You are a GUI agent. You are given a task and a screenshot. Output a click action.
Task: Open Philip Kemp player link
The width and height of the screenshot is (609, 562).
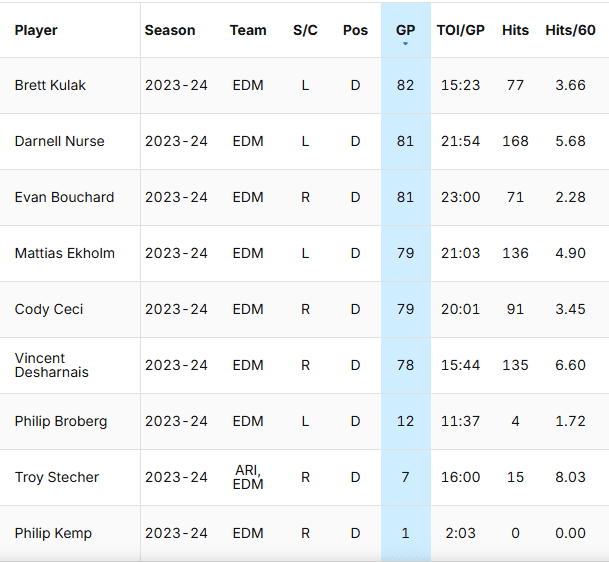coord(53,533)
